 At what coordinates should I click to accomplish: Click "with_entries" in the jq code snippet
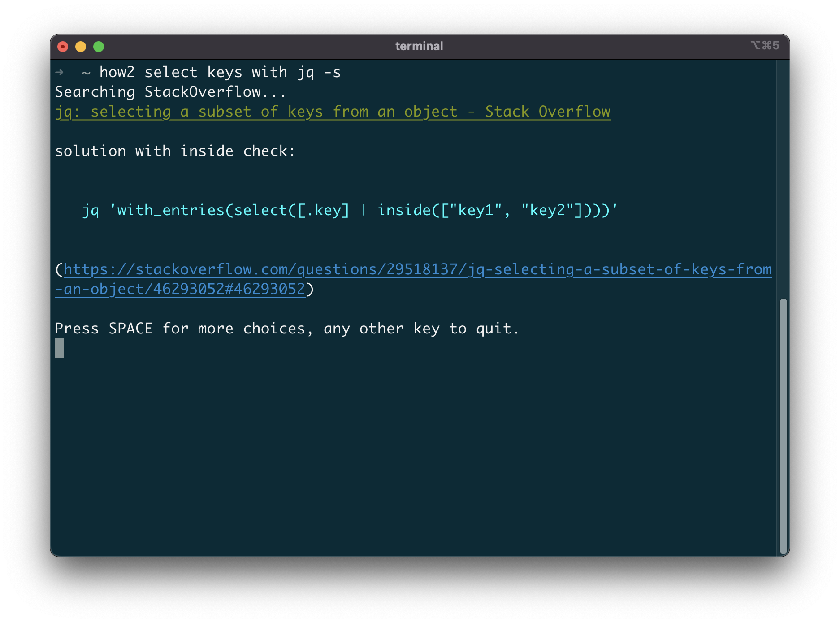[x=170, y=210]
